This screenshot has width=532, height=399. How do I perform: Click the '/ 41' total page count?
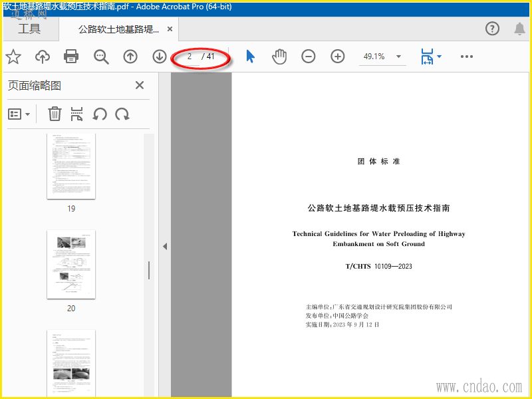(208, 57)
